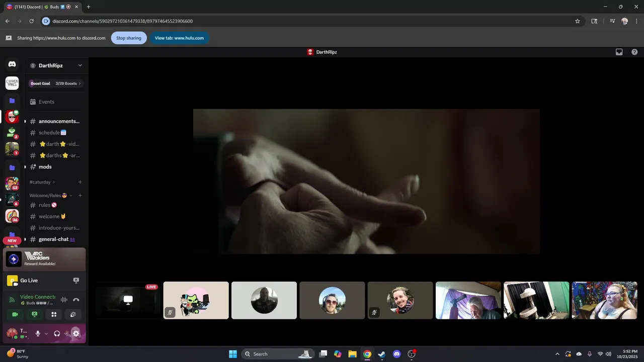Screen dimensions: 644x362
Task: Open the Discord help icon
Action: tap(634, 52)
